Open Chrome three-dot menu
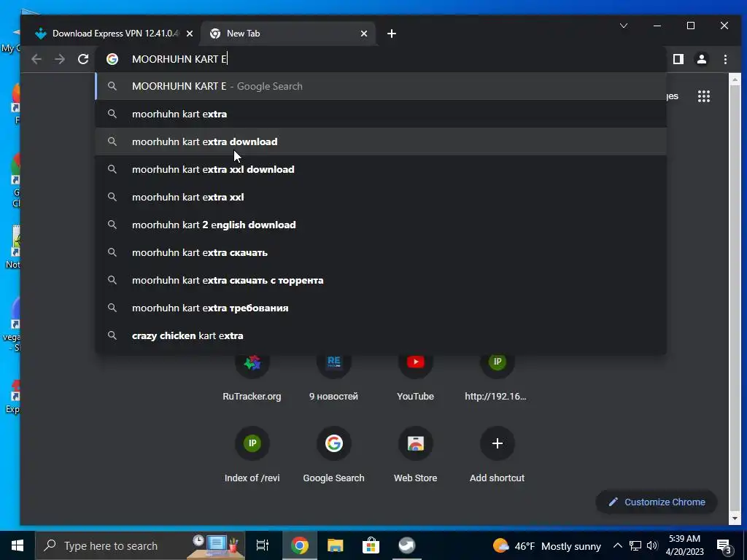The height and width of the screenshot is (560, 747). tap(725, 59)
